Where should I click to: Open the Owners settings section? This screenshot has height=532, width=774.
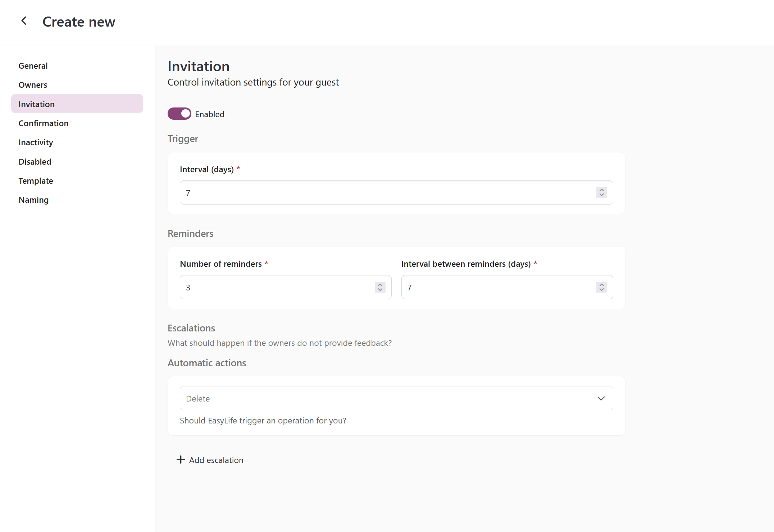coord(33,85)
